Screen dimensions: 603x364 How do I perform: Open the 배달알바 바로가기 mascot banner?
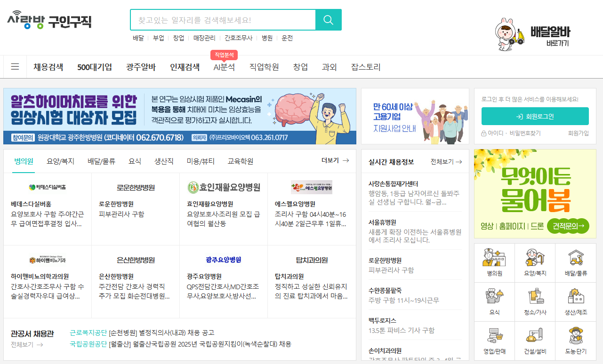(532, 34)
